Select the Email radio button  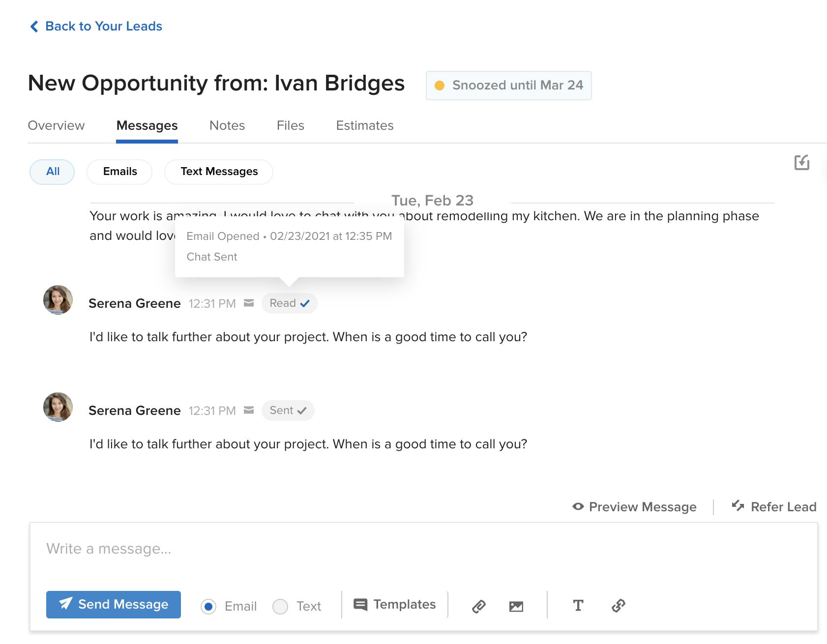208,607
